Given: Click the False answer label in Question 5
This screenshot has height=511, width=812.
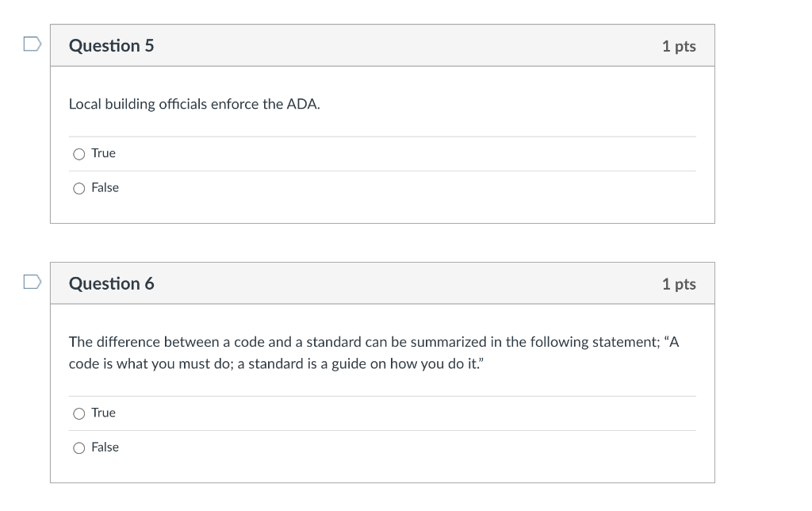Looking at the screenshot, I should point(105,188).
